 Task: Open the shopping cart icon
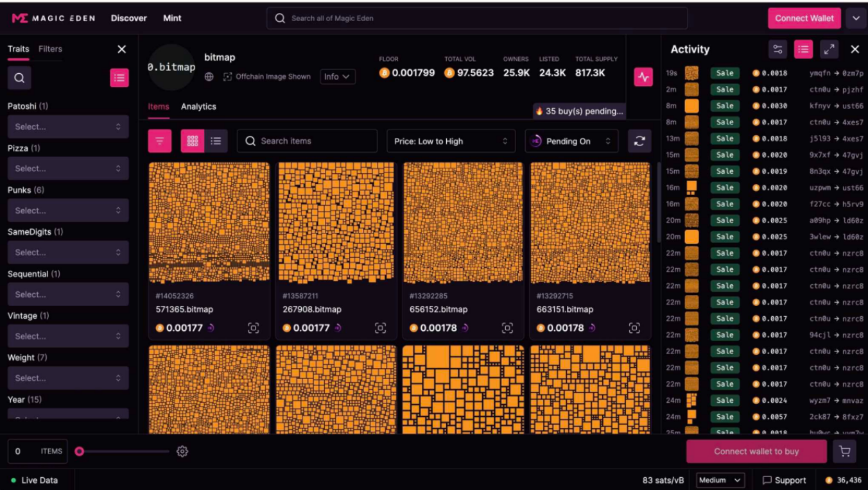[x=844, y=452]
